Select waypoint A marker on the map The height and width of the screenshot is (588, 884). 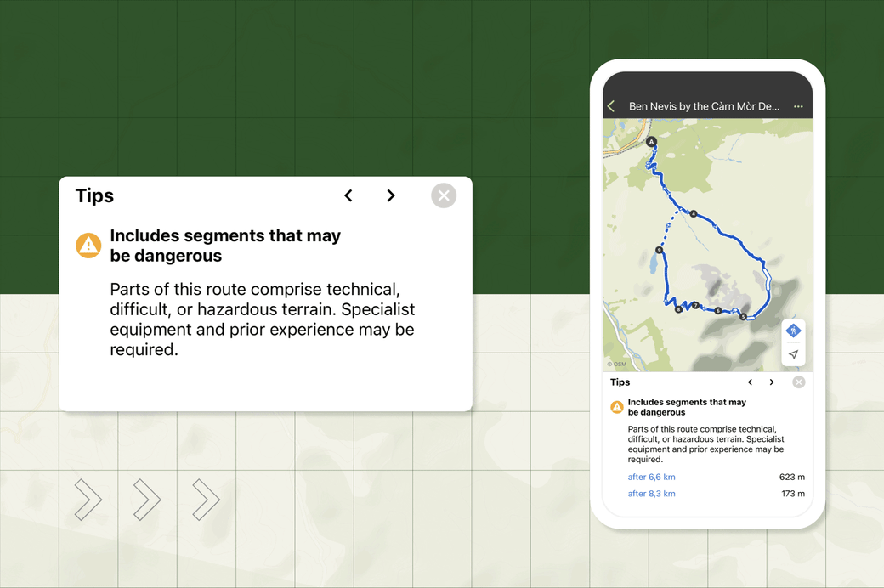point(651,142)
